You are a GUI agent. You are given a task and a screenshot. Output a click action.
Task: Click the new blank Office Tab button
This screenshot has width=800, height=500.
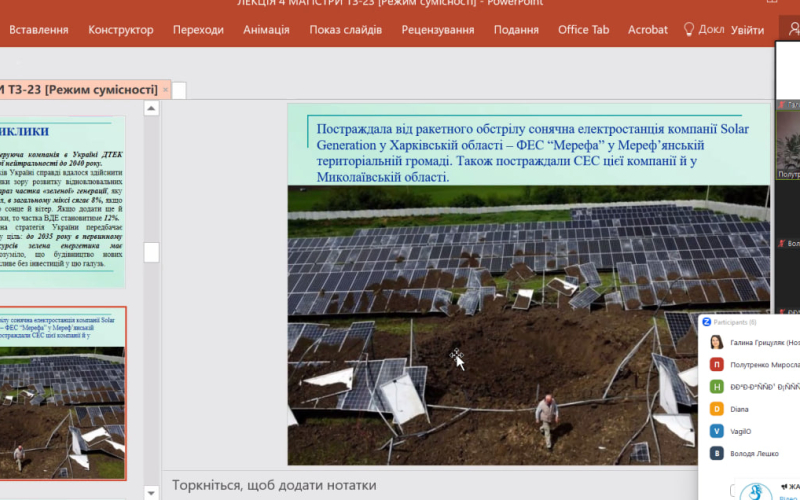(x=179, y=90)
